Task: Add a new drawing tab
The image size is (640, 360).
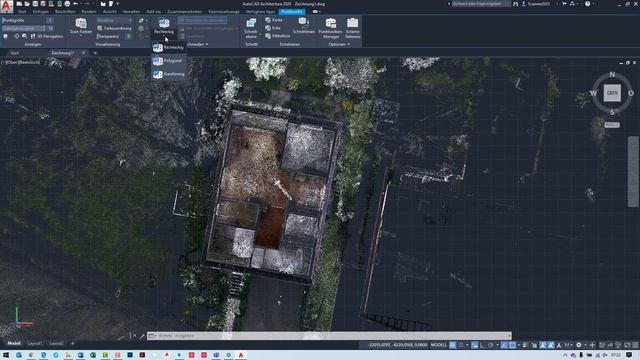Action: pyautogui.click(x=95, y=53)
